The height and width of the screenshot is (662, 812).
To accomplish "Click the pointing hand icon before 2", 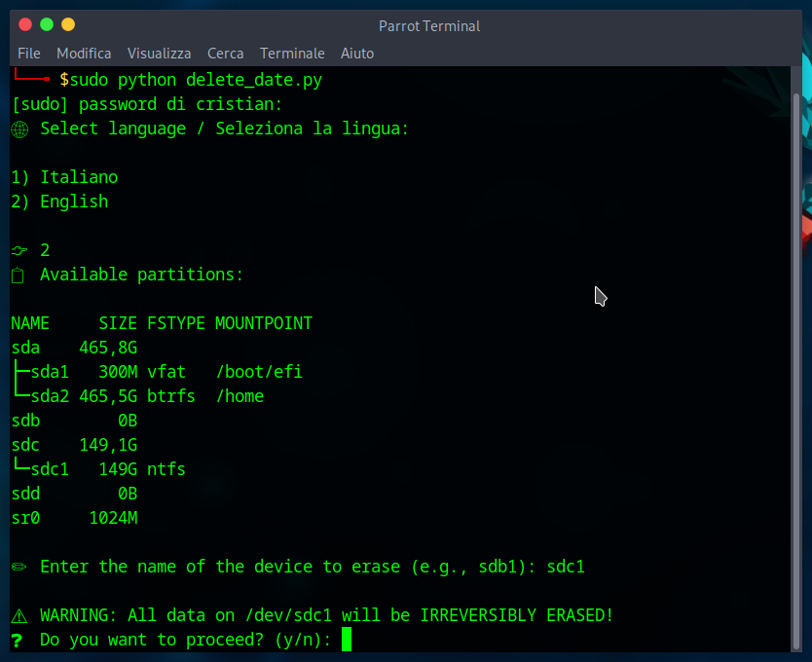I will (x=19, y=250).
